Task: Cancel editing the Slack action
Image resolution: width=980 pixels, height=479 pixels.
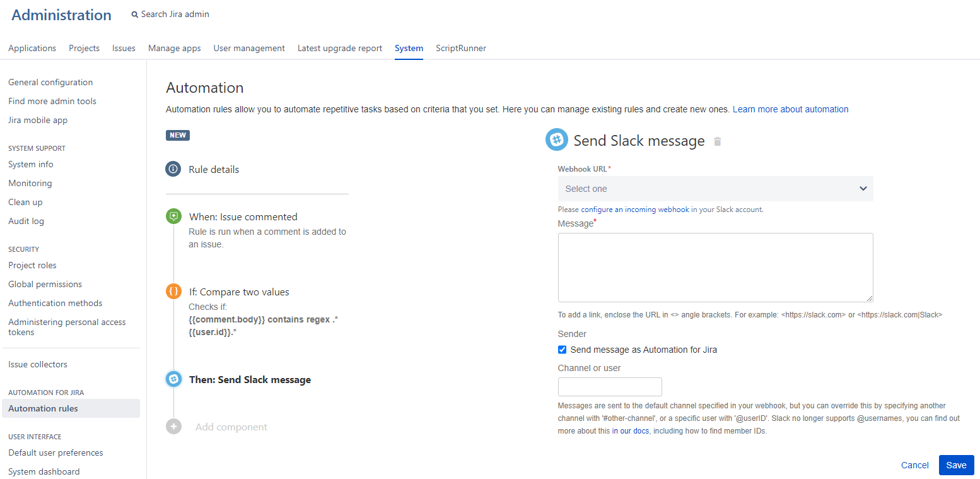Action: coord(914,465)
